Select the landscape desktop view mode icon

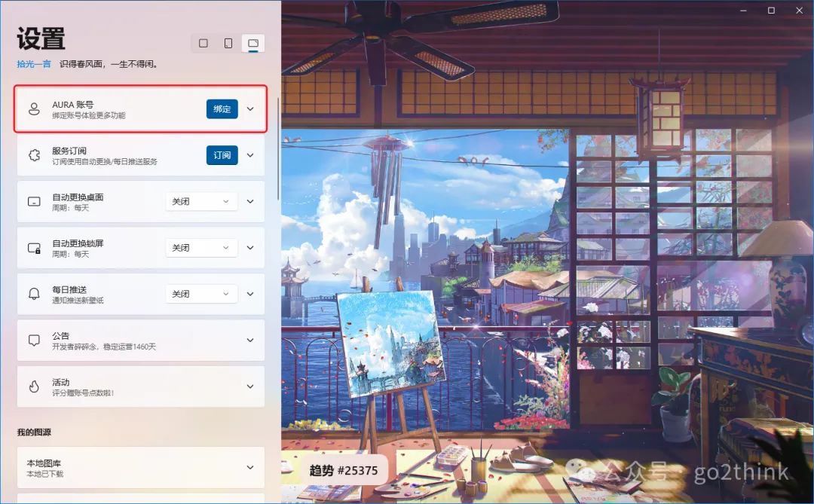(x=253, y=43)
